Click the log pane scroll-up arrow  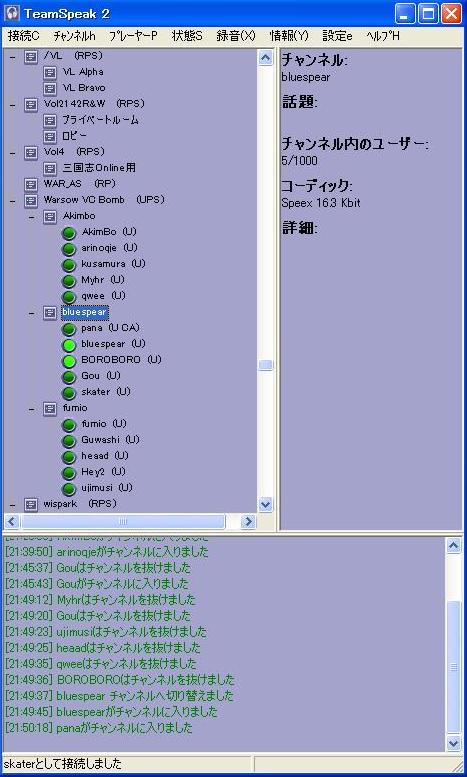coord(454,546)
